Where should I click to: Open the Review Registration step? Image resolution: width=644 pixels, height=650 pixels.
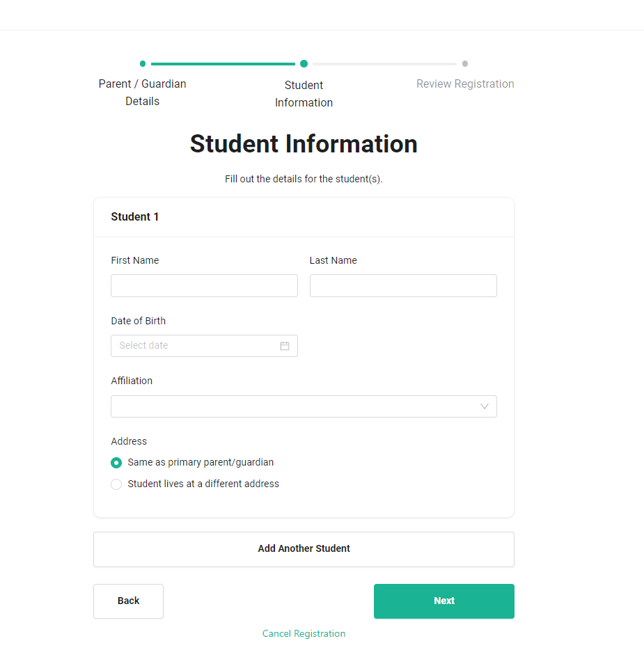point(465,84)
